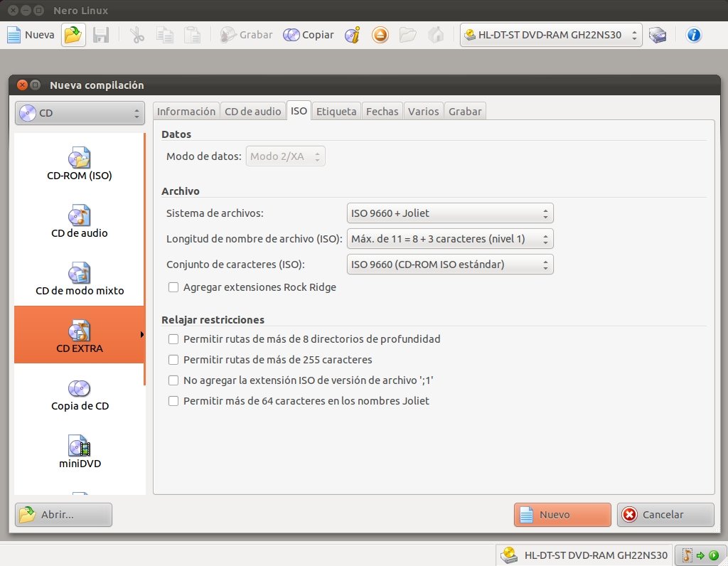
Task: Open the CD disc type dropdown
Action: click(80, 113)
